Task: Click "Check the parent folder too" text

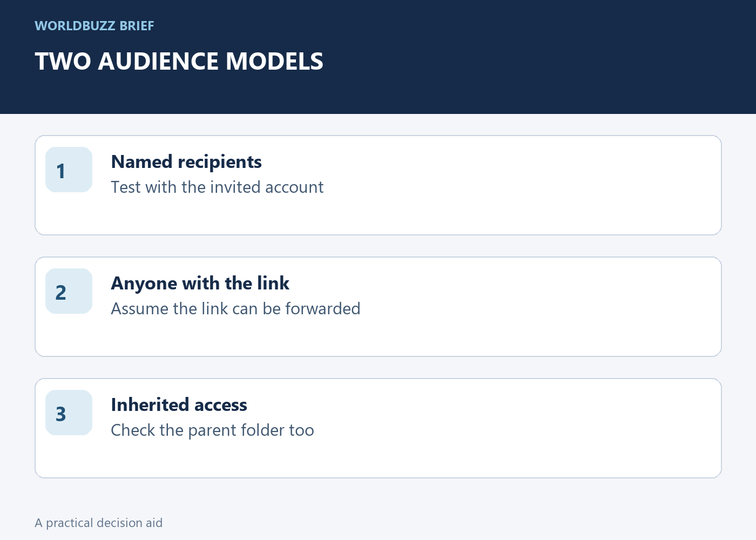Action: tap(213, 430)
